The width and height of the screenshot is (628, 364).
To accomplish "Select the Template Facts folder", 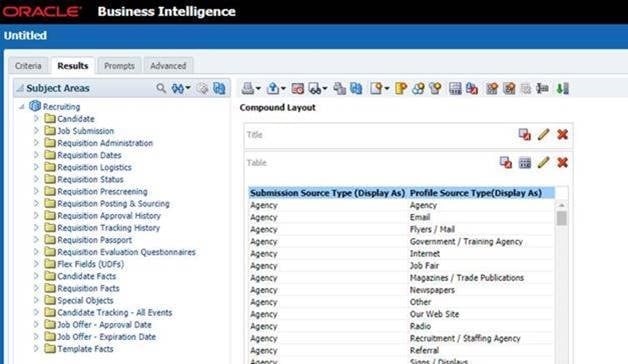I will (x=85, y=349).
